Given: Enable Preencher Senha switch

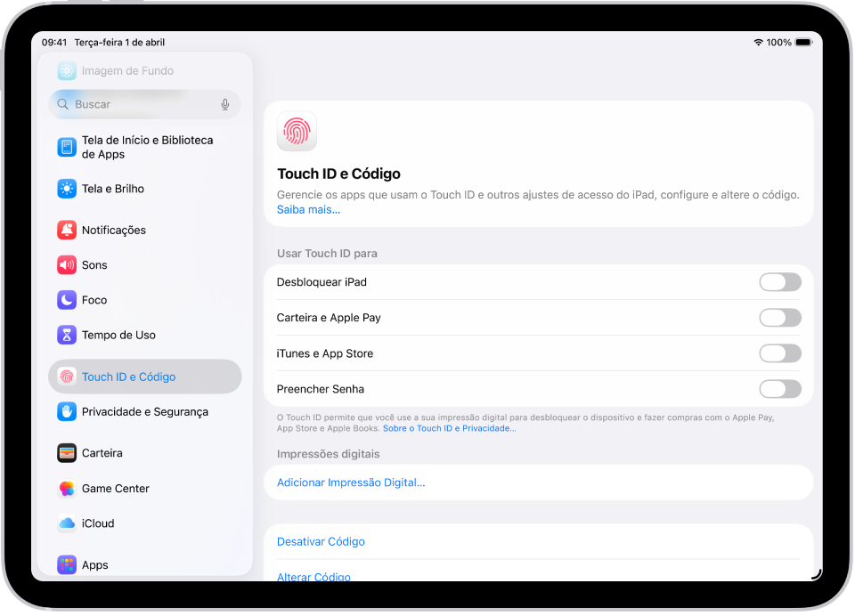Looking at the screenshot, I should point(780,388).
